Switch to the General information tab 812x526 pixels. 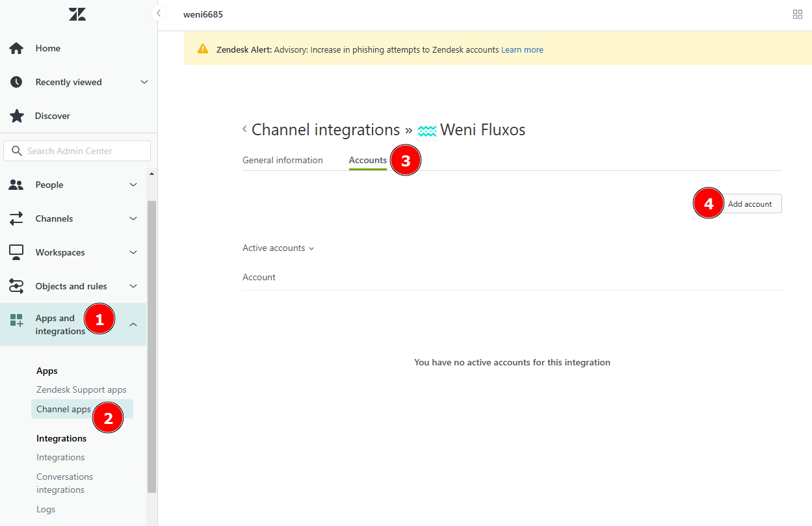pyautogui.click(x=282, y=160)
